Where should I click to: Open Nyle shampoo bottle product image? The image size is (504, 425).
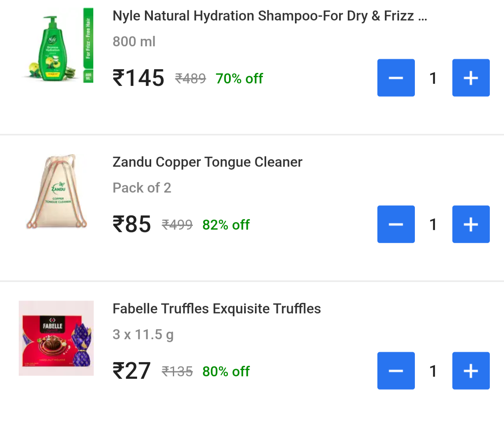point(56,46)
